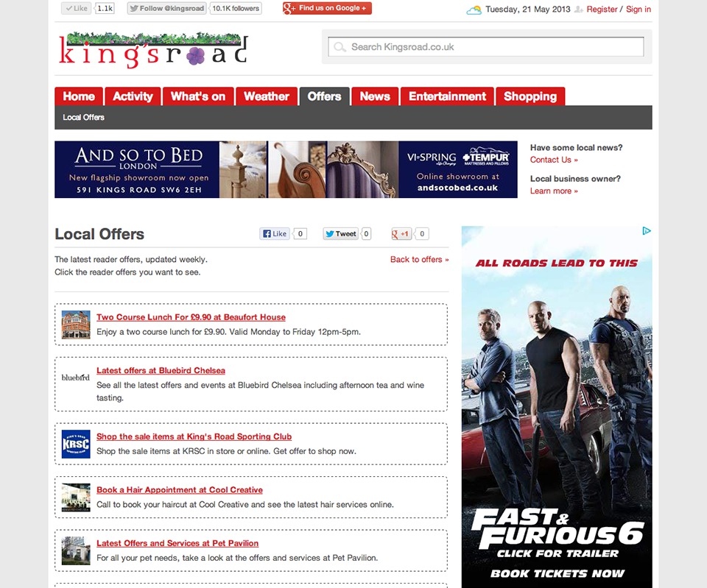
Task: Open Latest offers at Bluebird Chelsea
Action: tap(161, 370)
